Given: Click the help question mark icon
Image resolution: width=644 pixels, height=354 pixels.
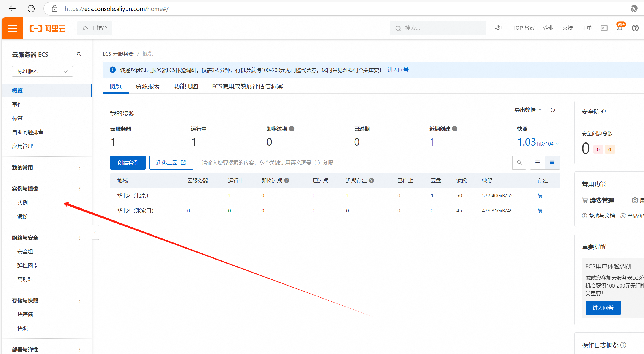Looking at the screenshot, I should click(x=635, y=28).
